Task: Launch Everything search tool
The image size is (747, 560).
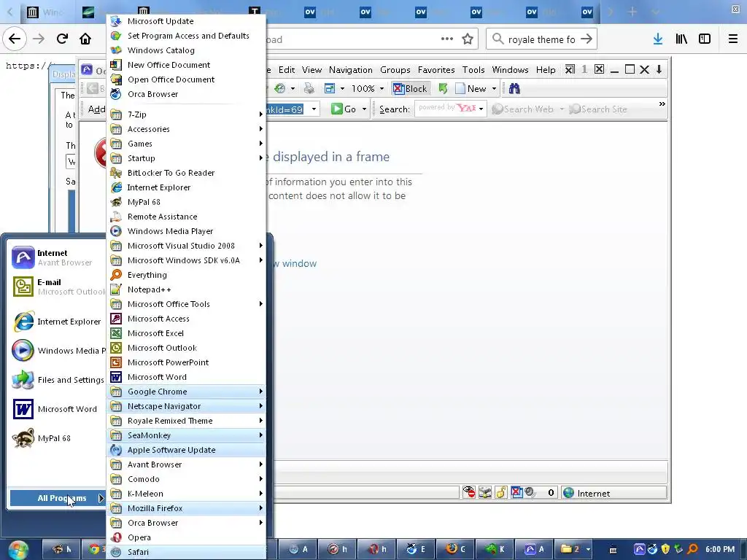Action: coord(186,275)
